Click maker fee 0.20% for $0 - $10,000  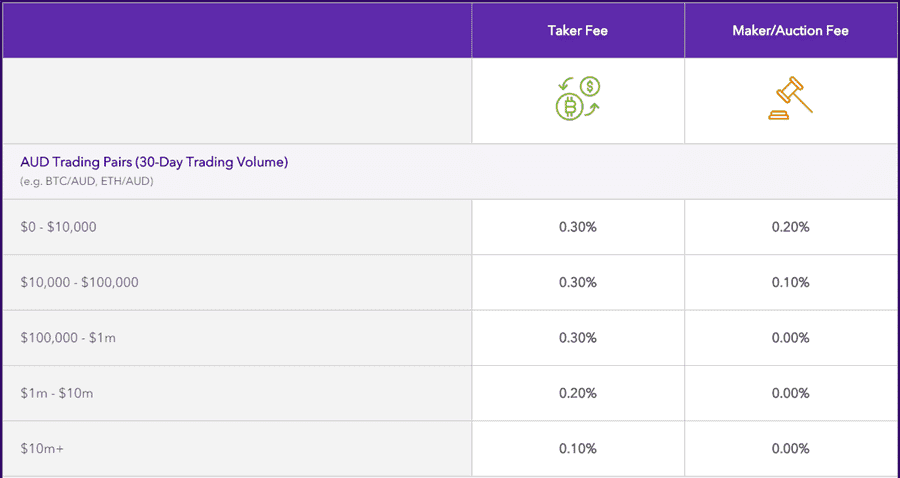[790, 227]
